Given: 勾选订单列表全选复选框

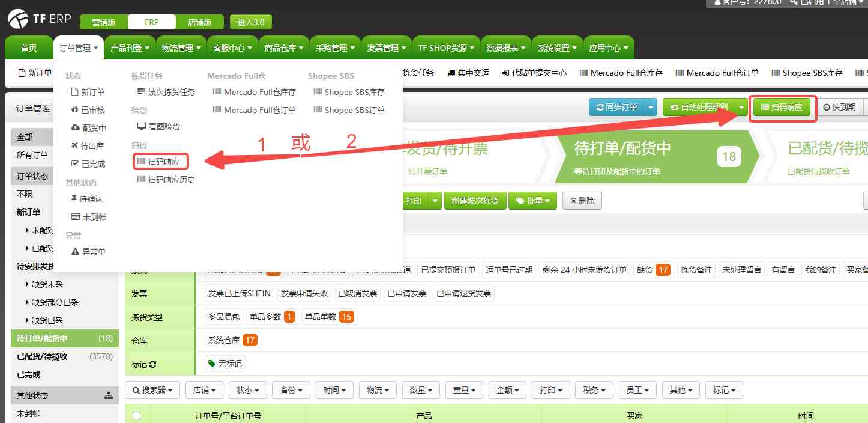Looking at the screenshot, I should 136,415.
